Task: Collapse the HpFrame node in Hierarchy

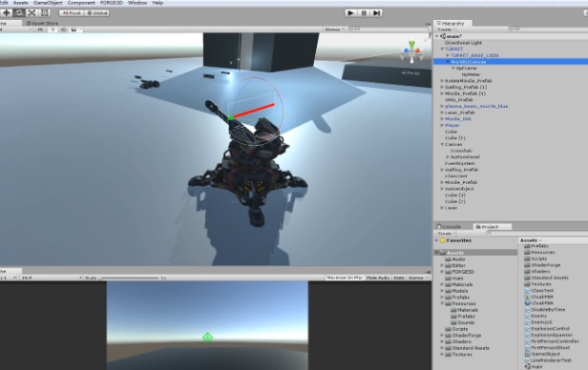Action: click(453, 68)
